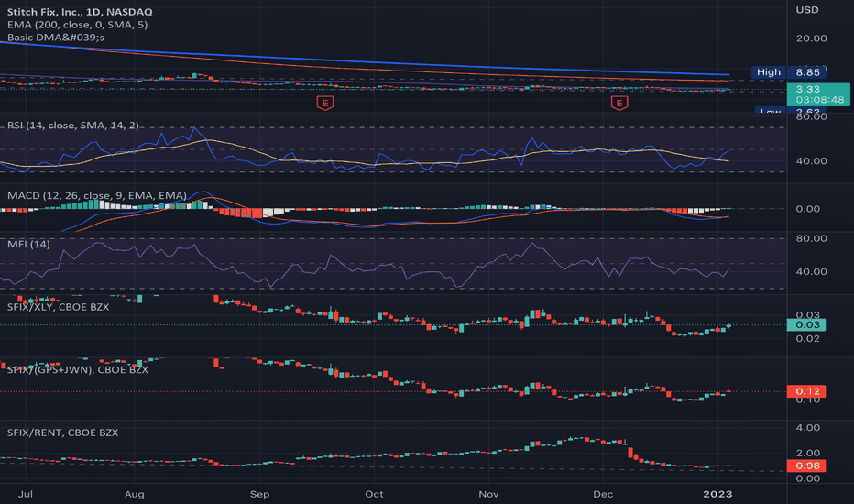Image resolution: width=854 pixels, height=504 pixels.
Task: Click the RSI 40.00 scale label
Action: pyautogui.click(x=812, y=160)
